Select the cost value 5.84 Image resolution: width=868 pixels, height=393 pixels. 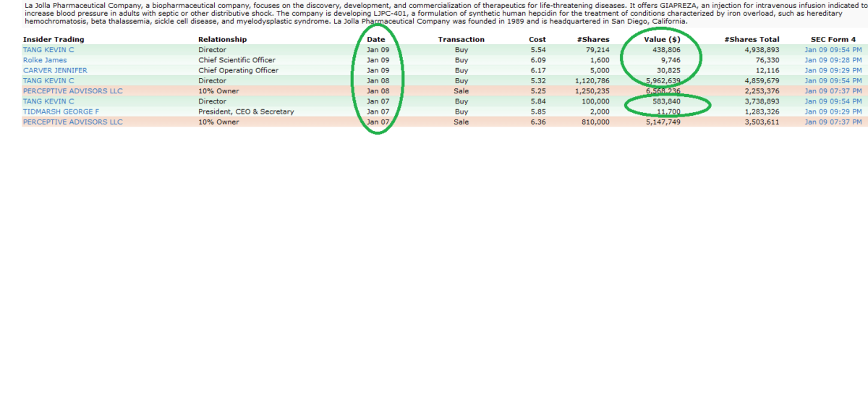coord(537,101)
